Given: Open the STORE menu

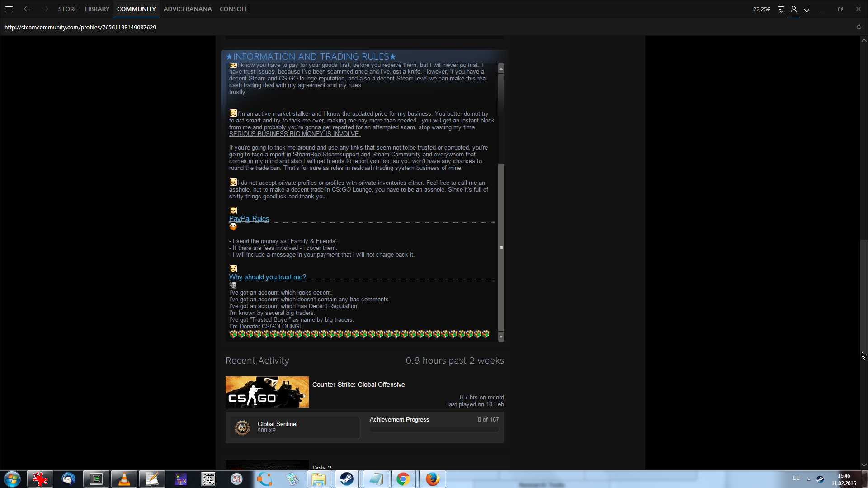Looking at the screenshot, I should [x=67, y=9].
